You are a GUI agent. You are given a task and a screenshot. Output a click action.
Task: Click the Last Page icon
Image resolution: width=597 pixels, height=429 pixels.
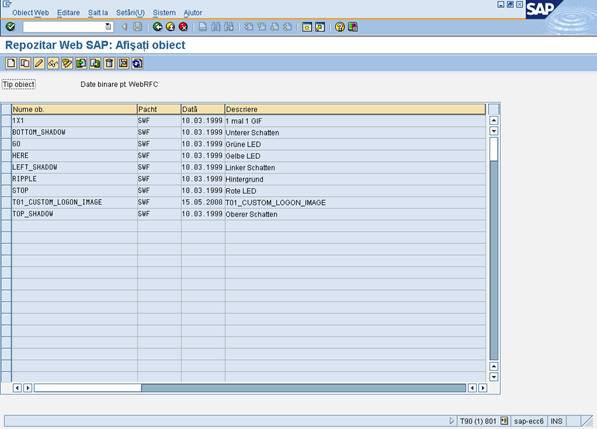pos(287,27)
